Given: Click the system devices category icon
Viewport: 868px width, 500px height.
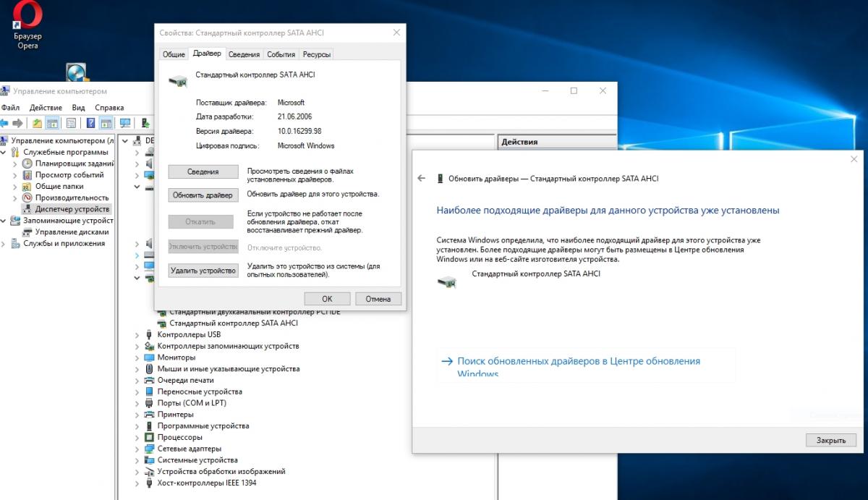Looking at the screenshot, I should click(150, 460).
